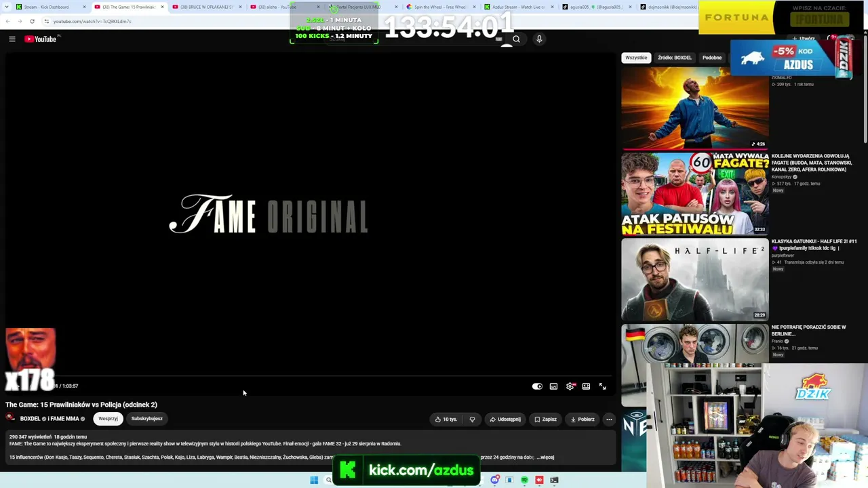This screenshot has width=868, height=488.
Task: Expand the description with ...więcej
Action: [546, 457]
